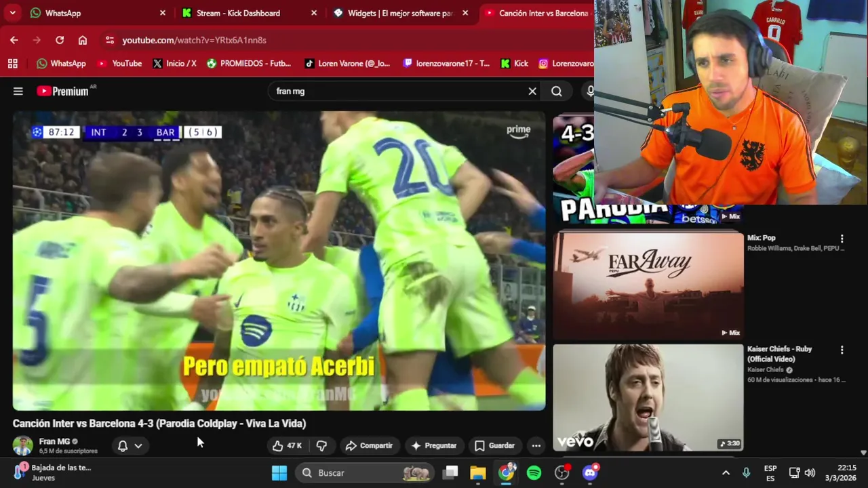The image size is (868, 488).
Task: Click the Compartir button
Action: point(369,445)
